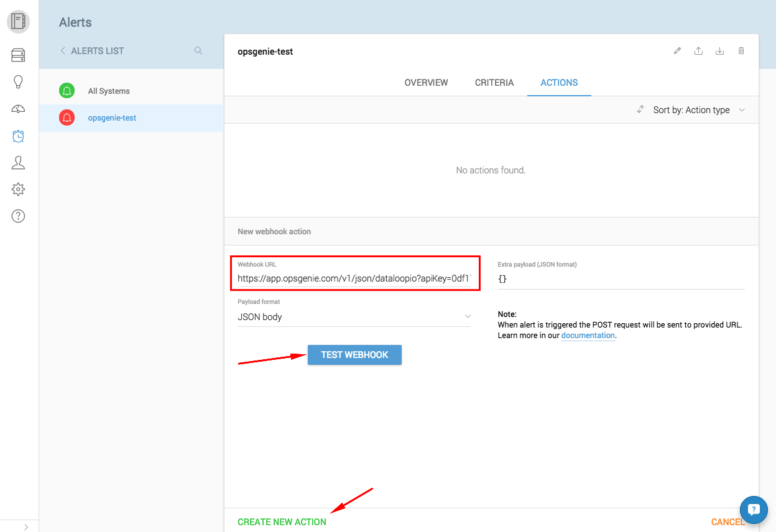
Task: Open the user account sidebar icon
Action: tap(19, 163)
